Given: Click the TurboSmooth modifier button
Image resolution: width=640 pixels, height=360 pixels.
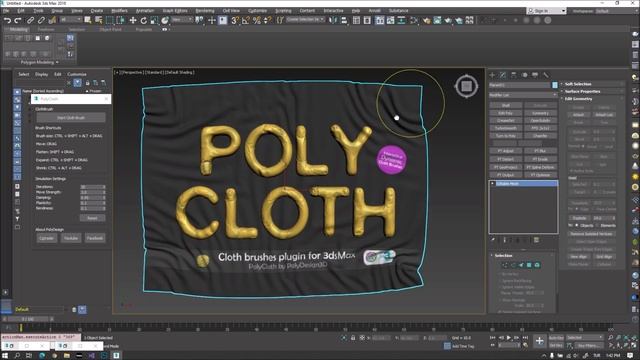Looking at the screenshot, I should coord(506,128).
